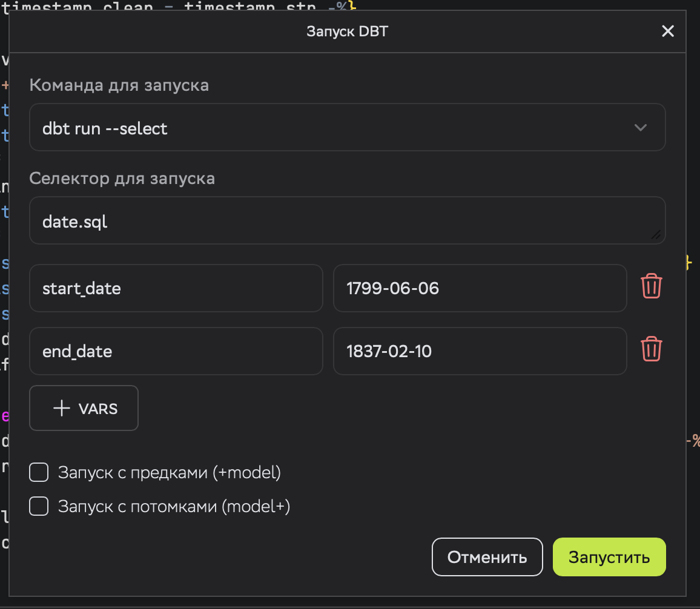This screenshot has height=609, width=700.
Task: Focus the start_date variable name field
Action: tap(176, 288)
